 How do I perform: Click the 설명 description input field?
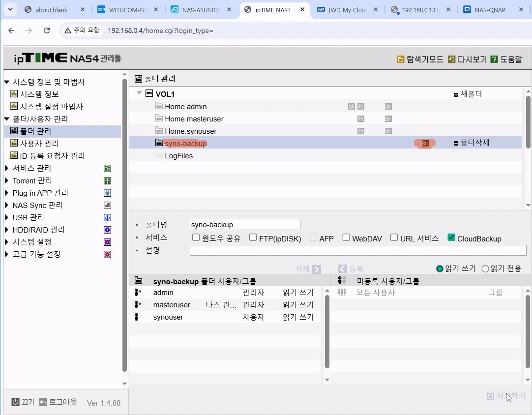pyautogui.click(x=357, y=250)
